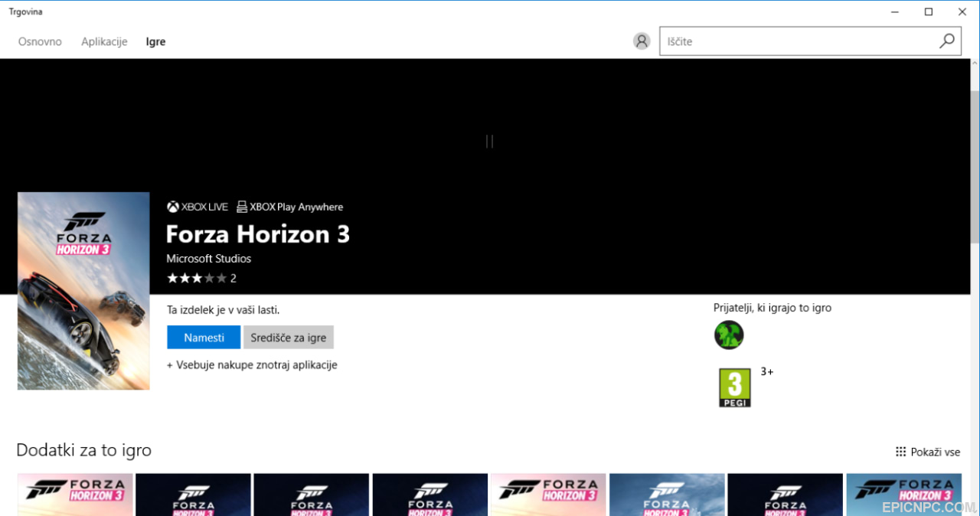Click 'Ta izdelek je v vaši lasti.' text
The height and width of the screenshot is (516, 980).
pos(224,310)
